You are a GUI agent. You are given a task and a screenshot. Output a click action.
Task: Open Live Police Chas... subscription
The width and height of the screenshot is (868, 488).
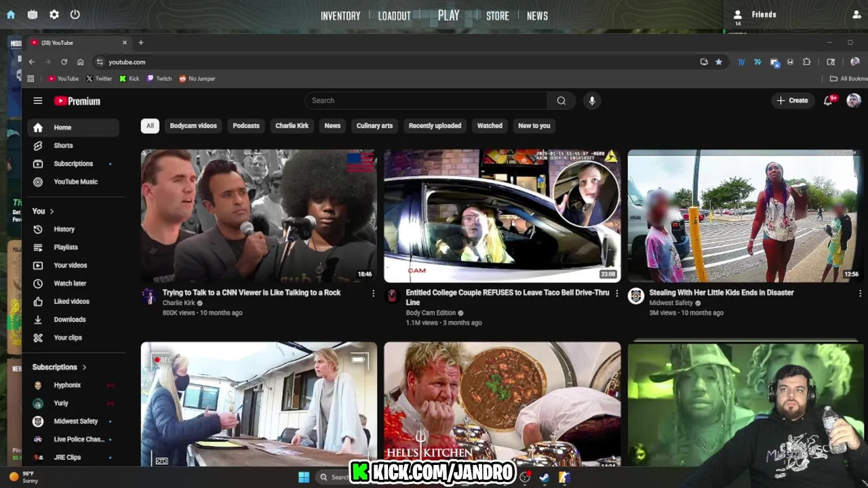73,439
